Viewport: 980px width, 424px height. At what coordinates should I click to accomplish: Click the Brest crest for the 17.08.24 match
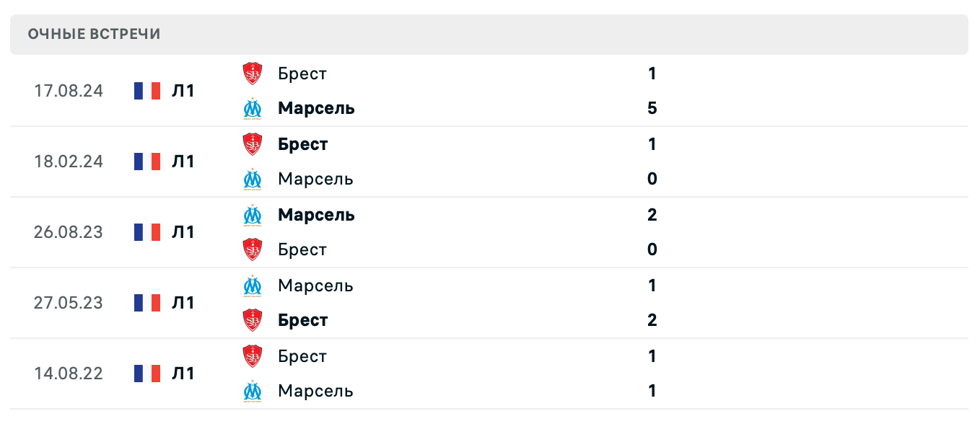(x=252, y=73)
